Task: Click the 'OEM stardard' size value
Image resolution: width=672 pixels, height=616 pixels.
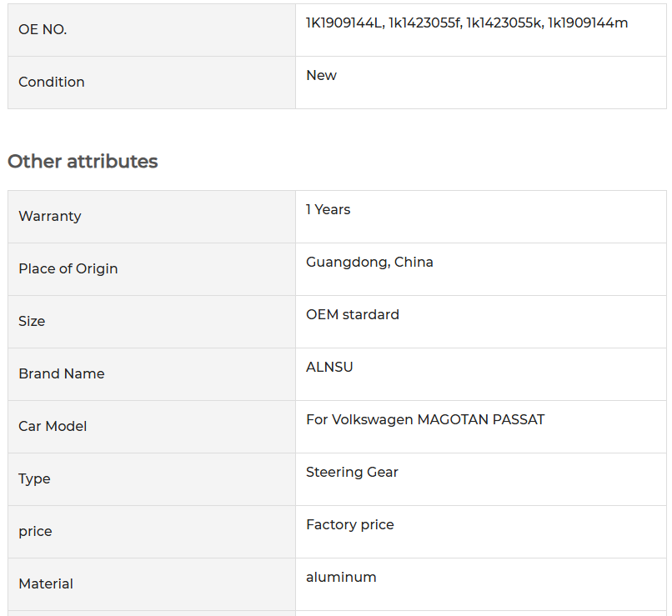Action: 353,314
